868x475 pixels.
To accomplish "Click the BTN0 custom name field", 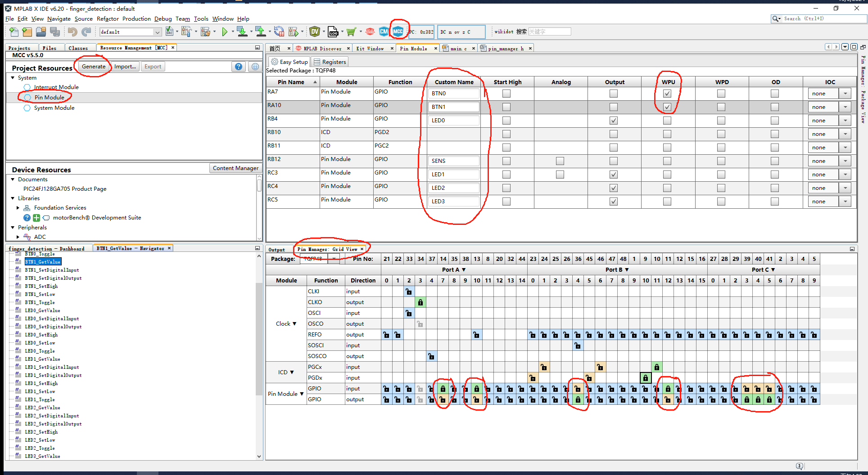I will [454, 94].
